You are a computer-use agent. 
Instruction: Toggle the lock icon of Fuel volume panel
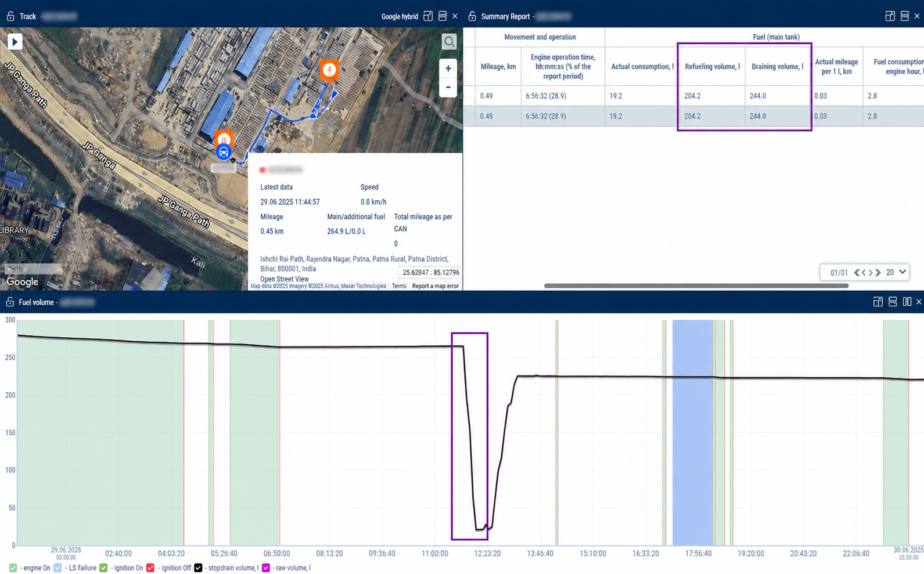pos(10,302)
